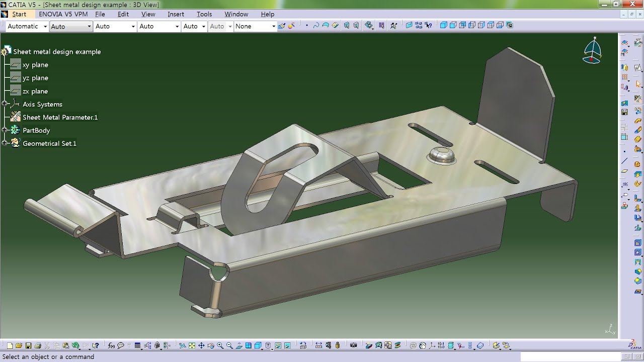Screen dimensions: 644x362
Task: Activate the Rotate view icon
Action: click(x=210, y=346)
